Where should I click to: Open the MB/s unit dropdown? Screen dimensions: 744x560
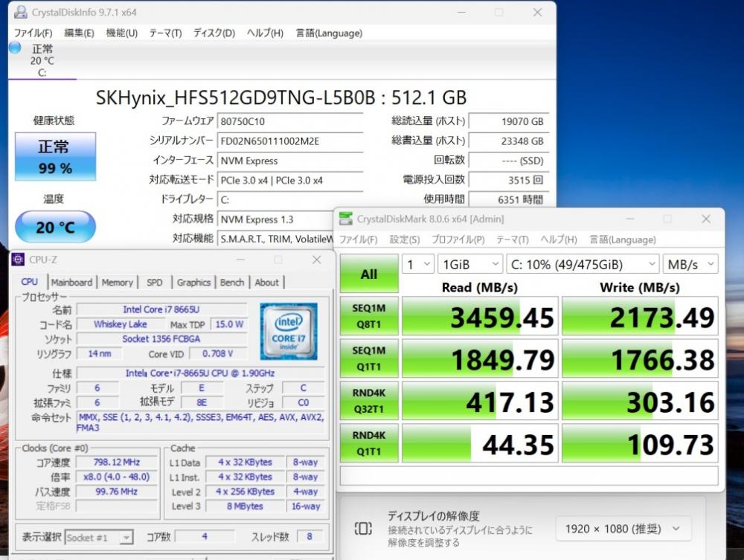coord(691,264)
